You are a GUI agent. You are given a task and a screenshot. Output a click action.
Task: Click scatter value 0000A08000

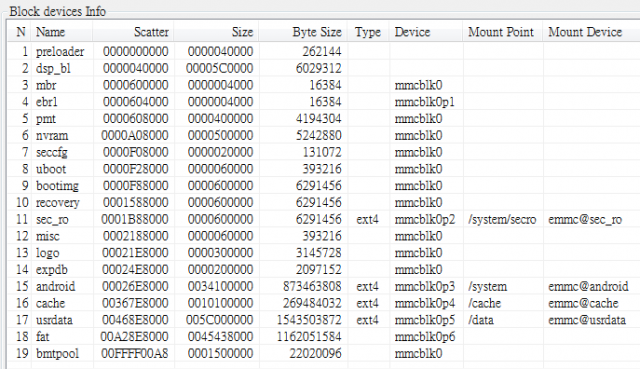[x=135, y=135]
